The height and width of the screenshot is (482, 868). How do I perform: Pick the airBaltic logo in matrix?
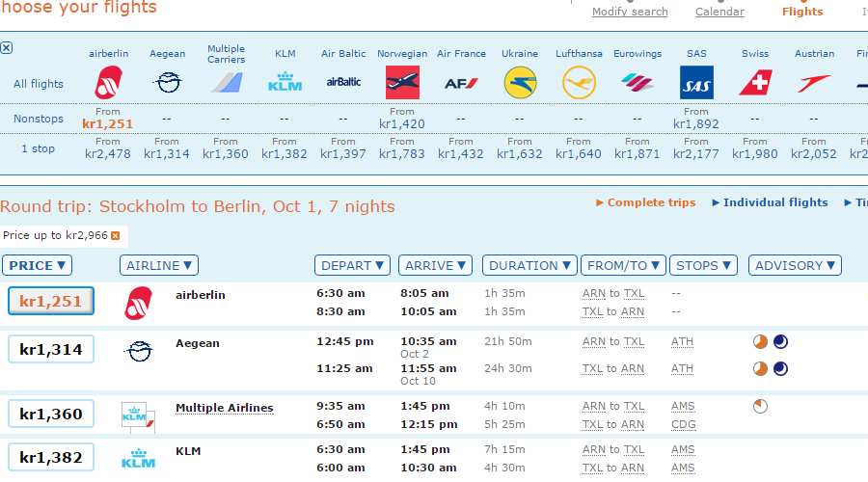pos(343,82)
